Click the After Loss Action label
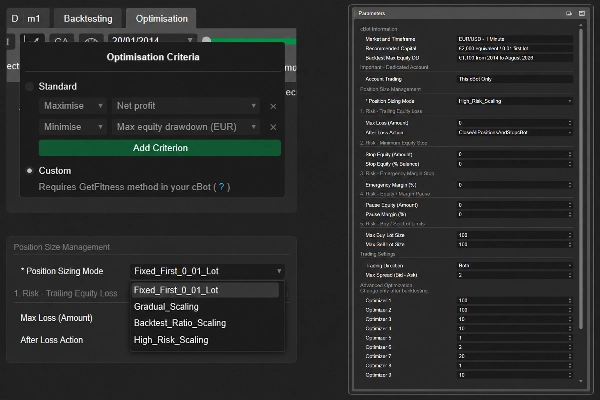Image resolution: width=600 pixels, height=400 pixels. (52, 340)
